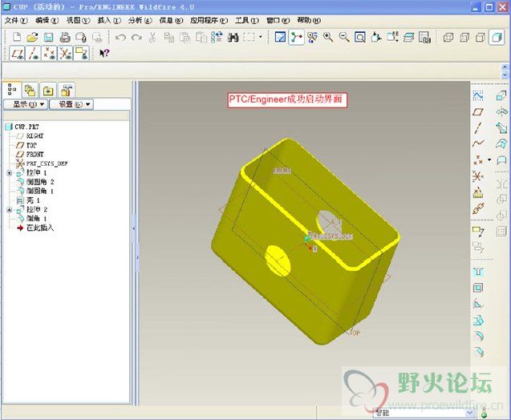Select the Hole tool in right toolbar
Image resolution: width=511 pixels, height=420 pixels.
pos(478,272)
